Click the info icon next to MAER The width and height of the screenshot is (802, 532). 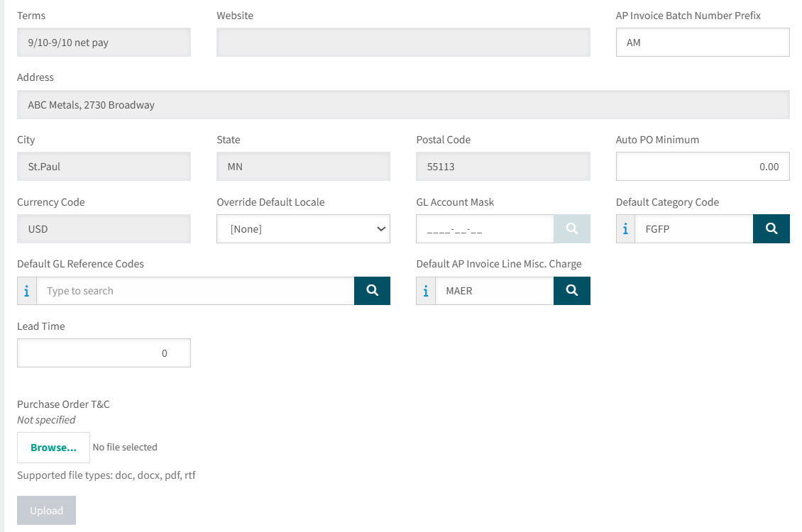click(426, 291)
